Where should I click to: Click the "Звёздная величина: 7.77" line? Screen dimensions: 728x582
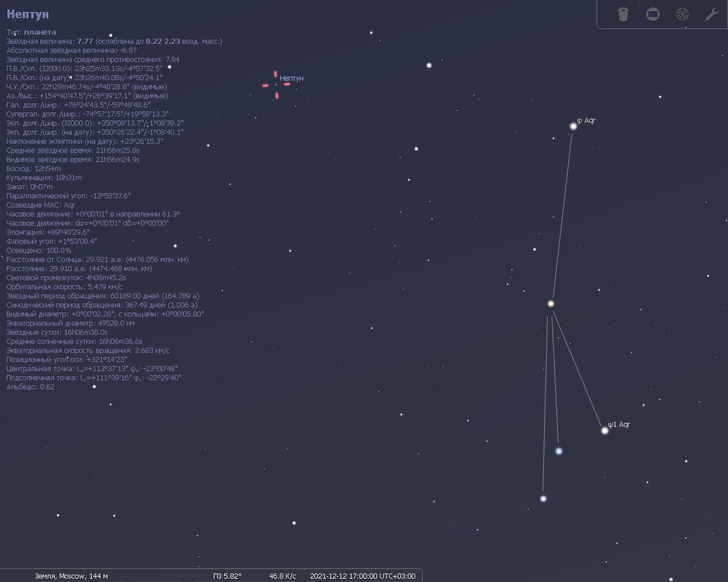(x=114, y=41)
